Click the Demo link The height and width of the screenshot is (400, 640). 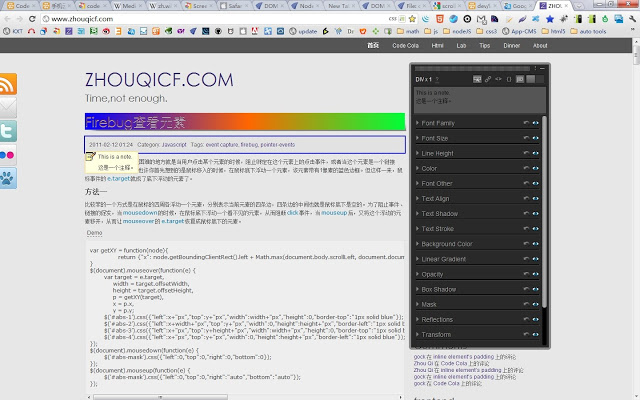pyautogui.click(x=94, y=233)
